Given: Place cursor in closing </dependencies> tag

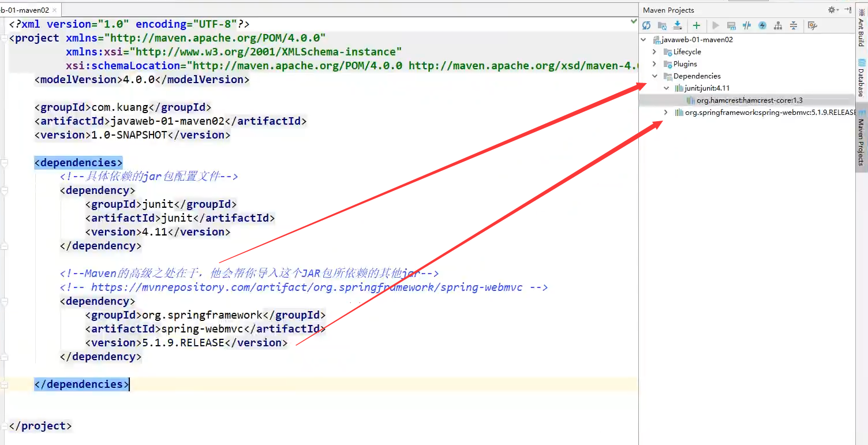Looking at the screenshot, I should (x=81, y=384).
